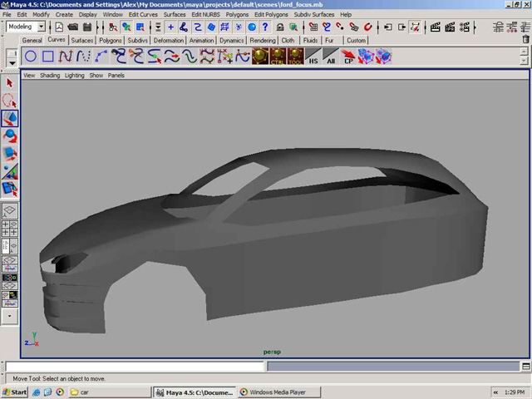Image resolution: width=532 pixels, height=399 pixels.
Task: Expand the toolbox layout arrow dropdown
Action: (x=10, y=316)
